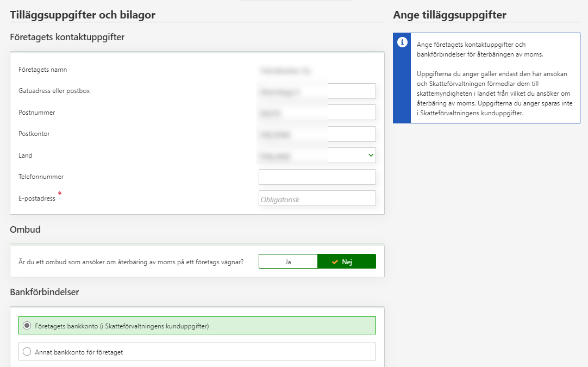The image size is (588, 367).
Task: Focus the Postnummer text field
Action: click(317, 113)
